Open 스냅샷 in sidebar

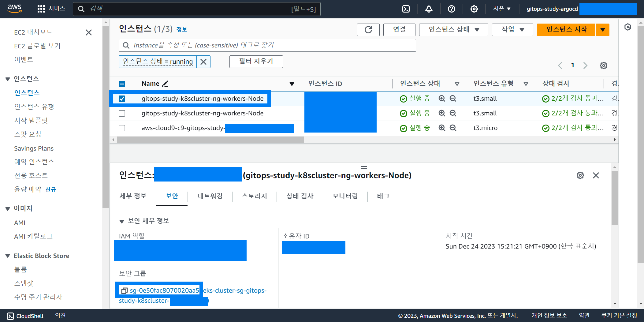24,283
